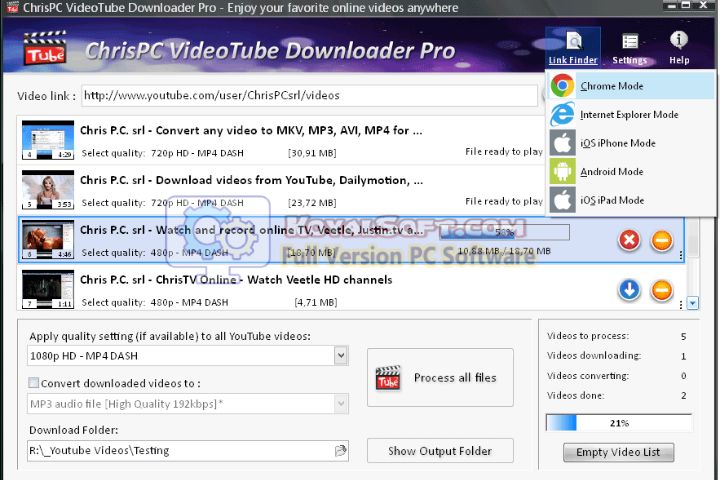Click the Apple icon beside iOS iPad Mode
The height and width of the screenshot is (480, 720).
562,200
